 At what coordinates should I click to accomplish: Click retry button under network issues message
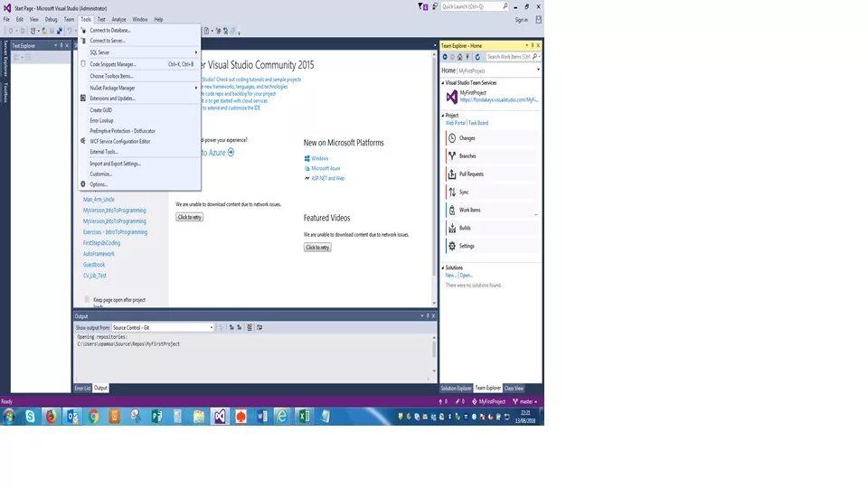pos(189,218)
